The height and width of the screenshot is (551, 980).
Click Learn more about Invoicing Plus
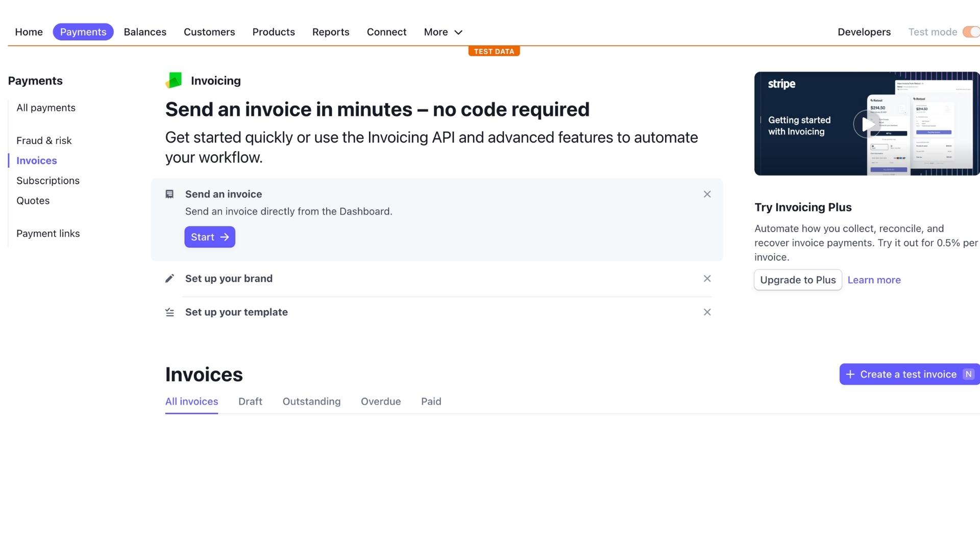tap(874, 280)
